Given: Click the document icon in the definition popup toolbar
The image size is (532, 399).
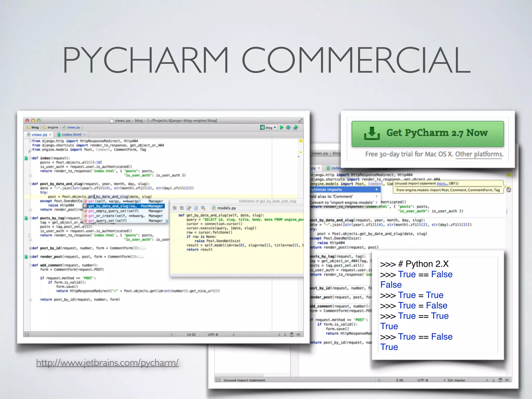Looking at the screenshot, I should [x=196, y=208].
